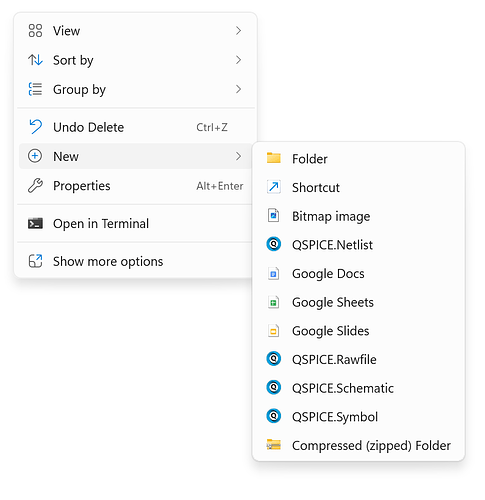Click the Undo Delete arrow icon
This screenshot has width=485, height=500.
[35, 127]
